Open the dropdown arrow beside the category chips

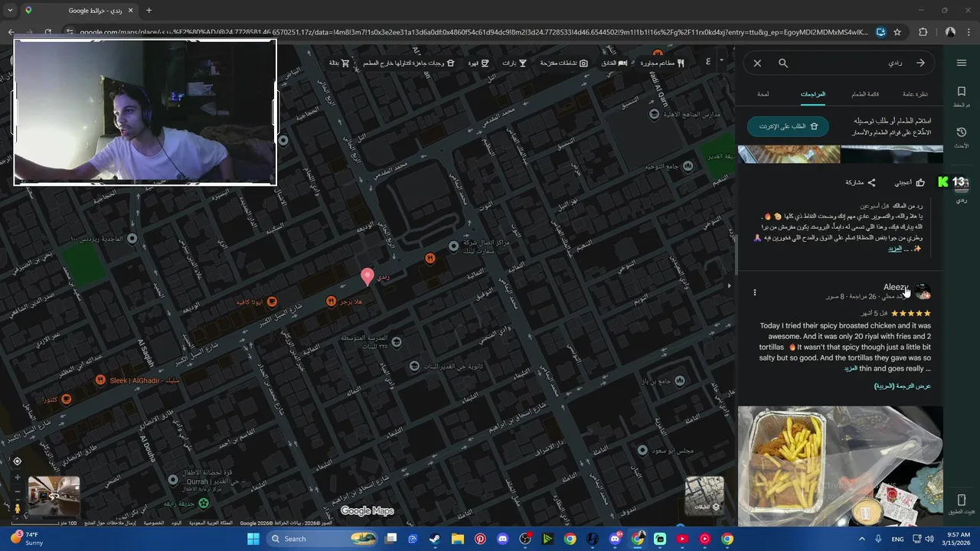[721, 60]
